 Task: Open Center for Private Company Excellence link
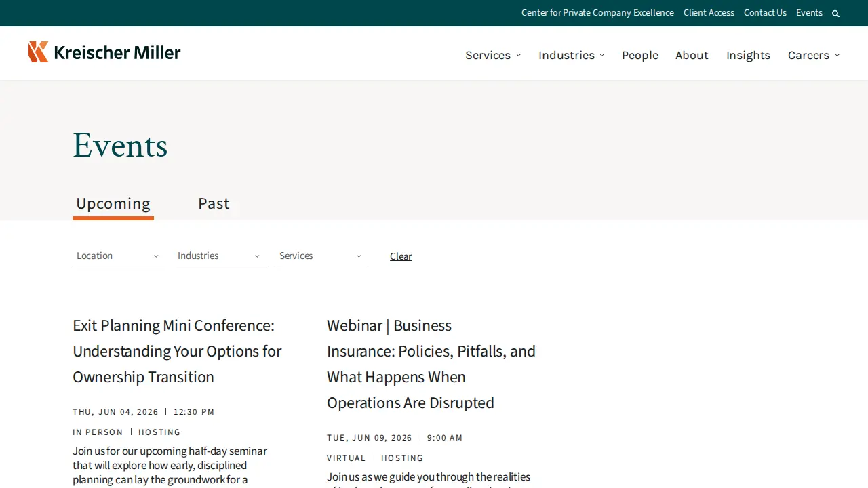(597, 13)
